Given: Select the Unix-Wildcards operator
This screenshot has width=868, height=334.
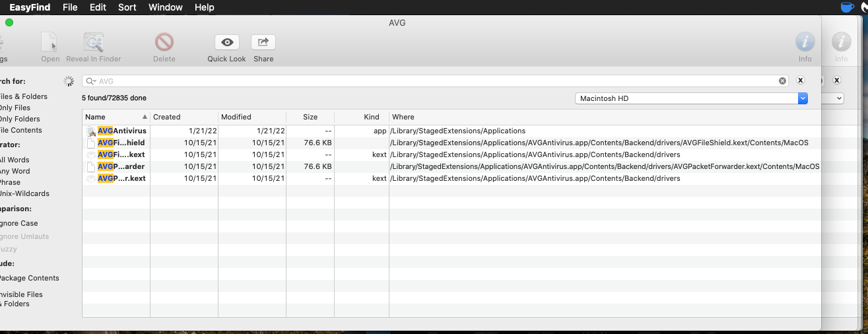Looking at the screenshot, I should click(24, 193).
